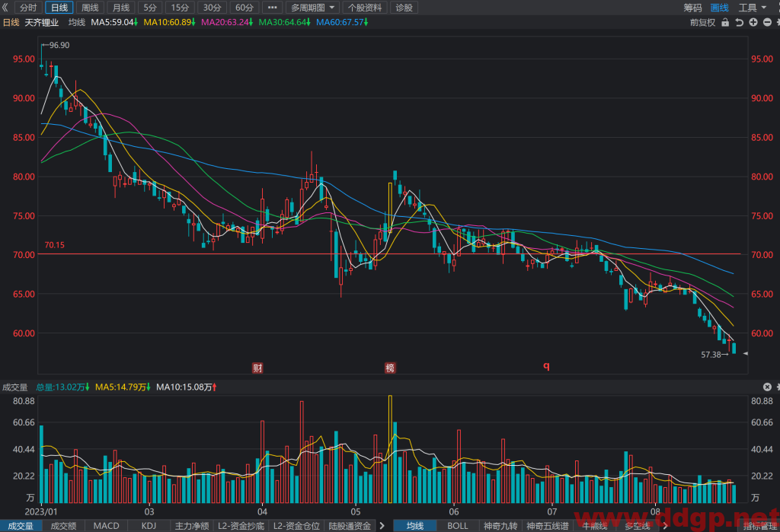Screen dimensions: 780x532
Task: Select the 陆股通资金 indicator tab
Action: click(350, 526)
